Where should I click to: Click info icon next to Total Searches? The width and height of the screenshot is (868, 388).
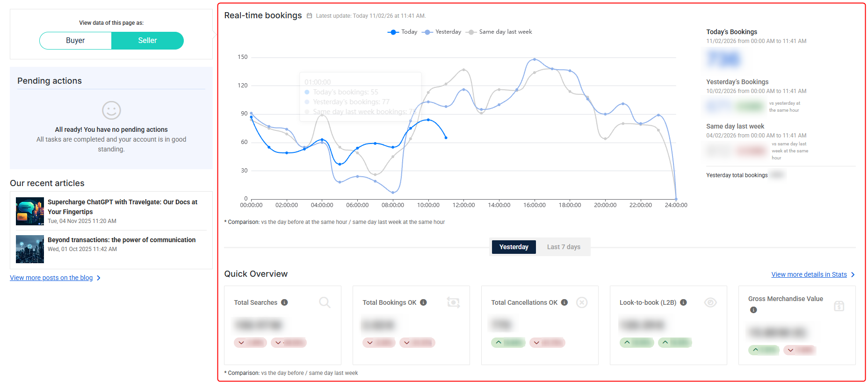pyautogui.click(x=284, y=302)
